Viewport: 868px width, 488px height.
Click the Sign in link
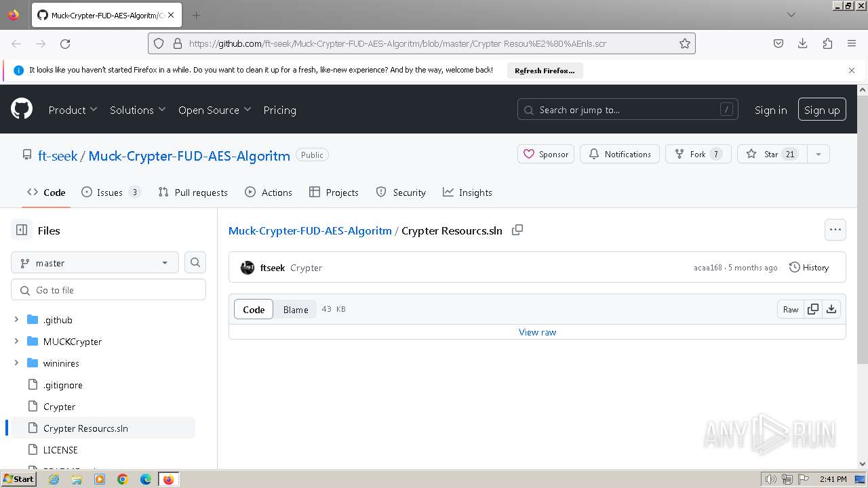coord(771,110)
